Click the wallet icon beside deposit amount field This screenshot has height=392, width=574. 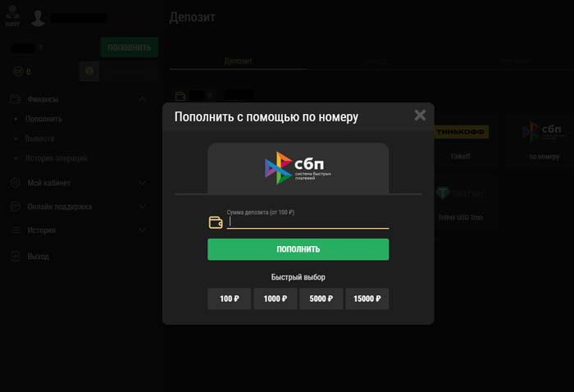point(216,222)
